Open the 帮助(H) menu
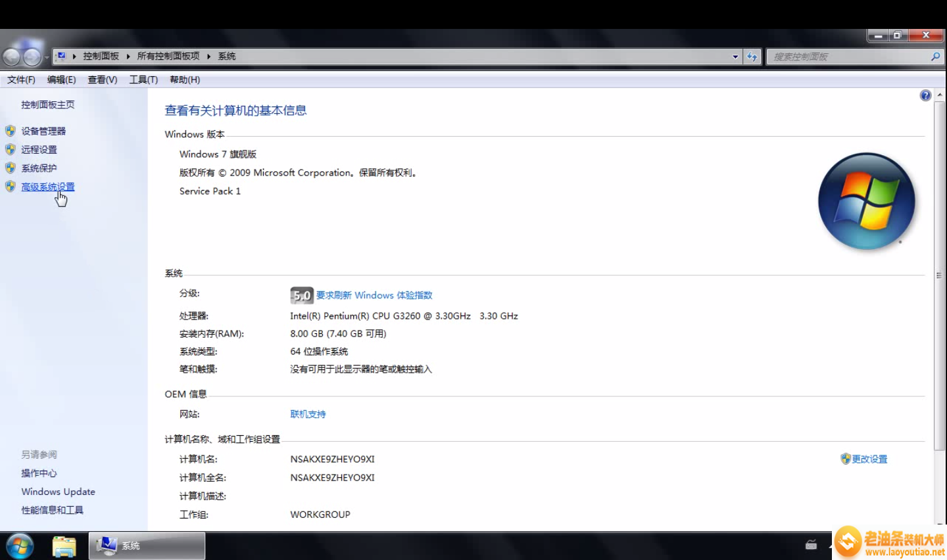Image resolution: width=947 pixels, height=560 pixels. [185, 80]
